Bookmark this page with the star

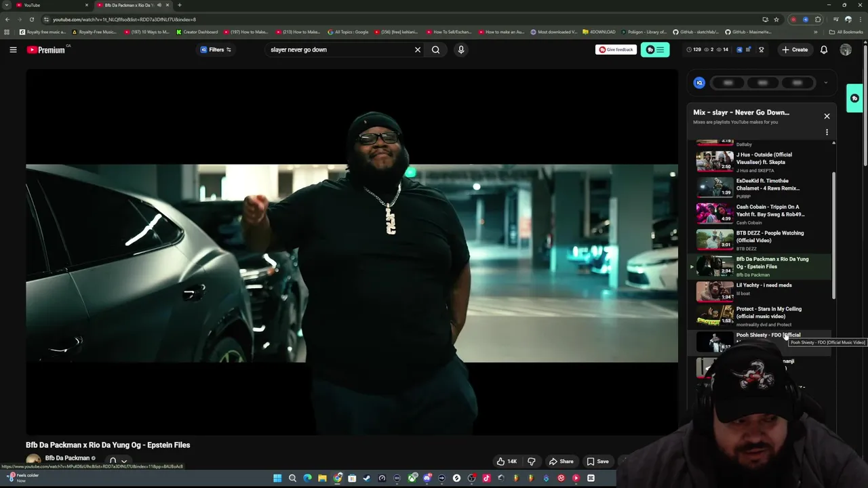[776, 20]
